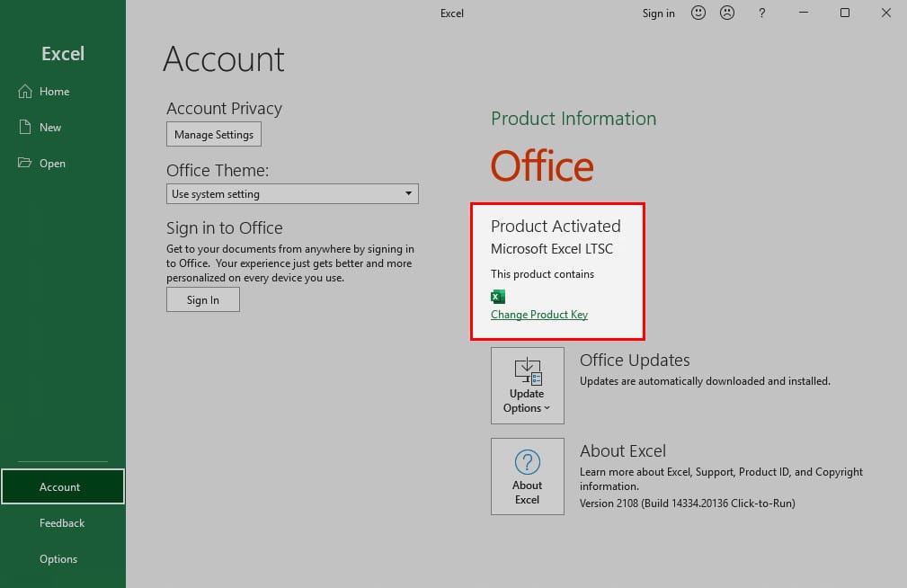The height and width of the screenshot is (588, 907).
Task: Click the green Excel product icon
Action: (x=497, y=297)
